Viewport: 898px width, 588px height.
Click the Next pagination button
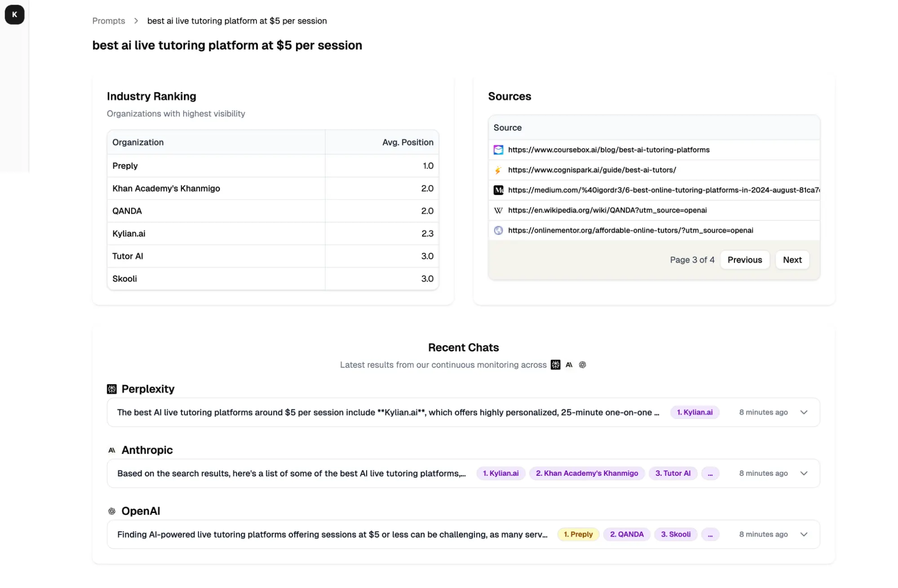(x=792, y=259)
